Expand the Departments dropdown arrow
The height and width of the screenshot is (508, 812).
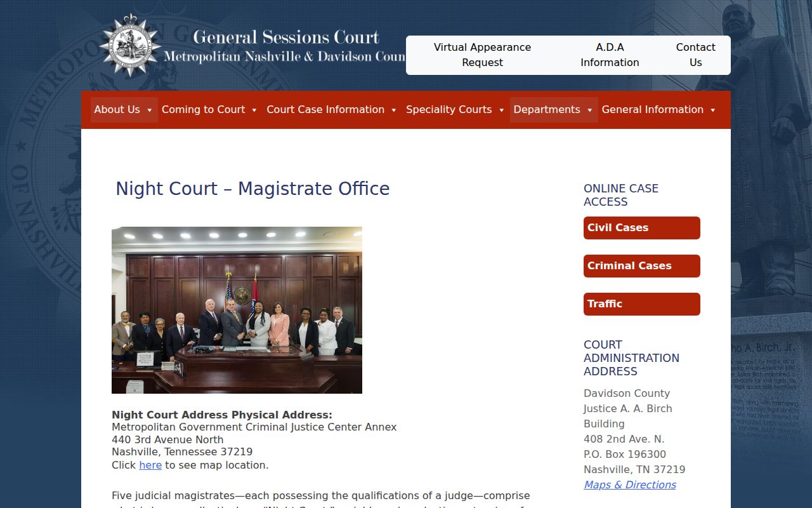coord(589,110)
